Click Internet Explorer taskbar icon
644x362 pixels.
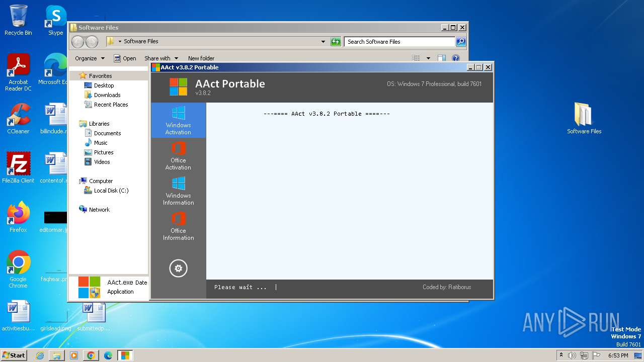(40, 355)
